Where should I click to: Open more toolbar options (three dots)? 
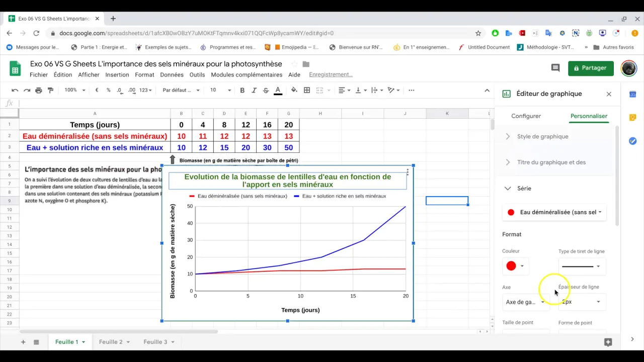[x=411, y=90]
